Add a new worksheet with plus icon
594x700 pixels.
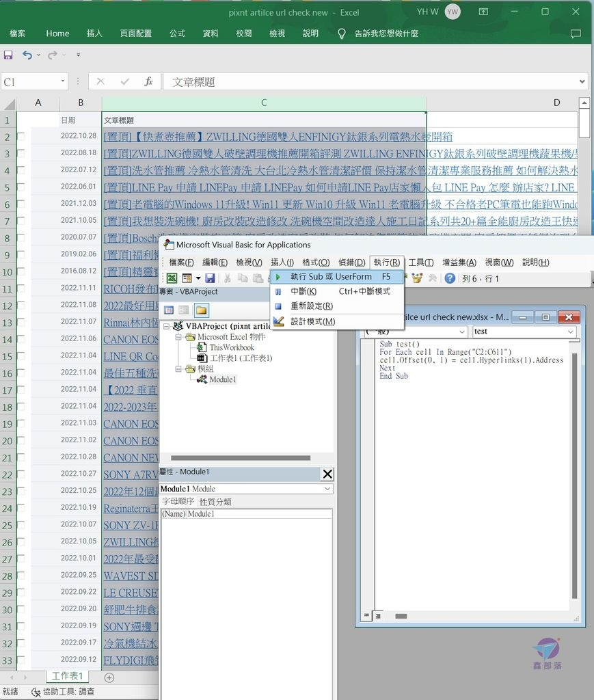click(x=109, y=677)
